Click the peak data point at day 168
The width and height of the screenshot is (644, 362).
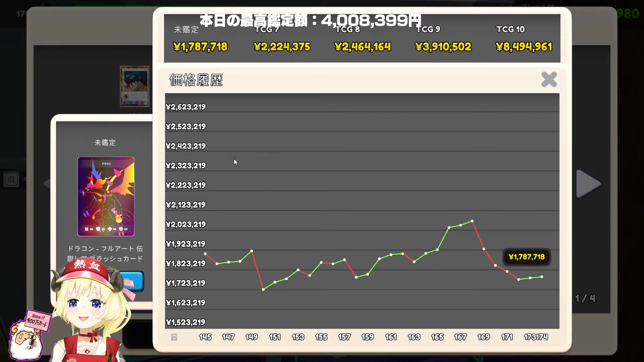(472, 221)
